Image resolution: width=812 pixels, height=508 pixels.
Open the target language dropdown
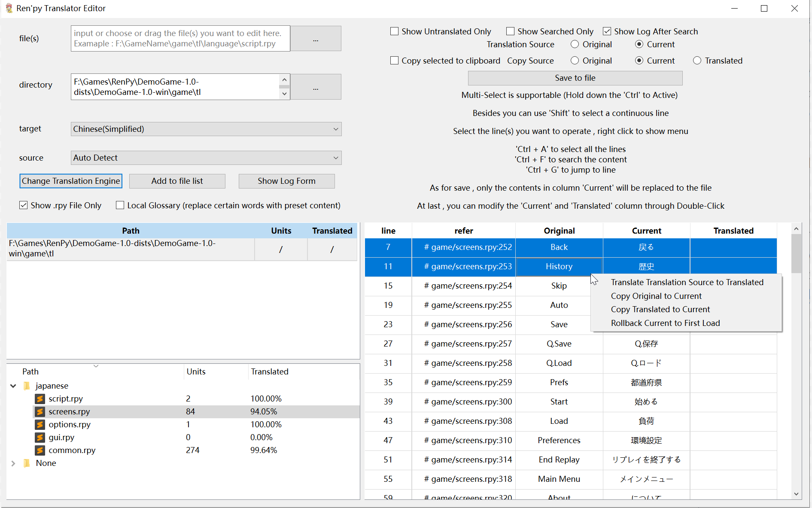pyautogui.click(x=206, y=129)
